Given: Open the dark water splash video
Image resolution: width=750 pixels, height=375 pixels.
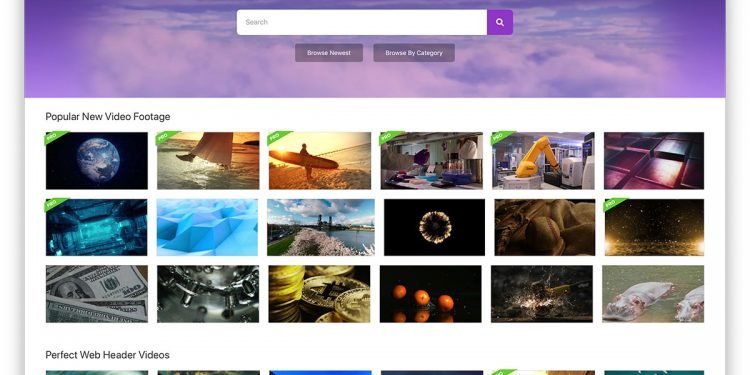Looking at the screenshot, I should 542,294.
